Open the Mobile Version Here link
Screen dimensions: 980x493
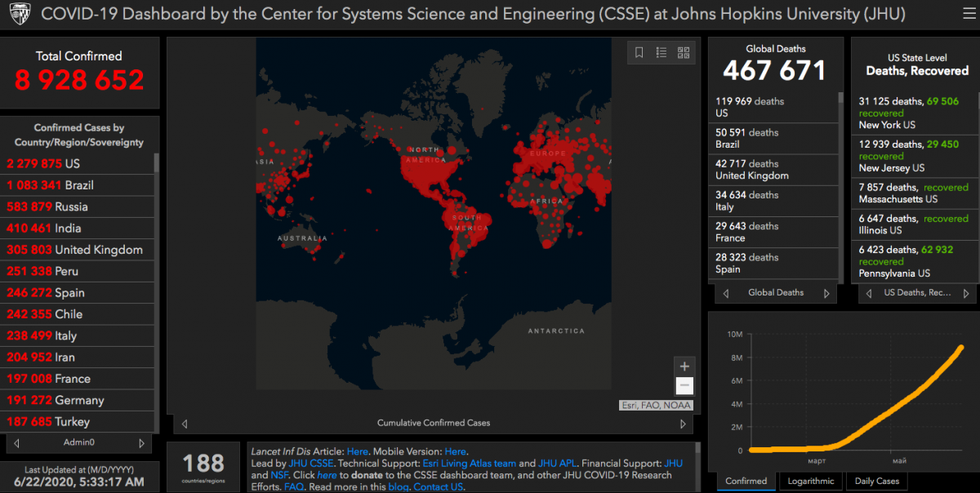(x=456, y=451)
